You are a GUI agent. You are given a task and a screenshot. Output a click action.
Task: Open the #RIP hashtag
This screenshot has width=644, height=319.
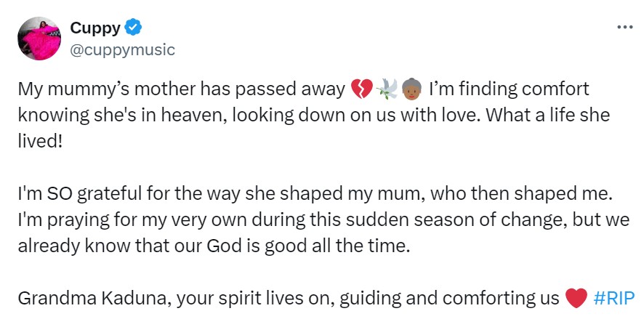coord(613,298)
